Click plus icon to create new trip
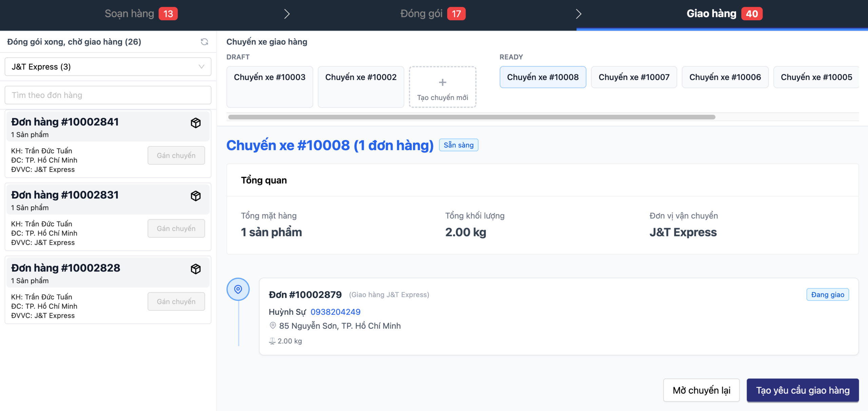Image resolution: width=868 pixels, height=411 pixels. click(442, 82)
